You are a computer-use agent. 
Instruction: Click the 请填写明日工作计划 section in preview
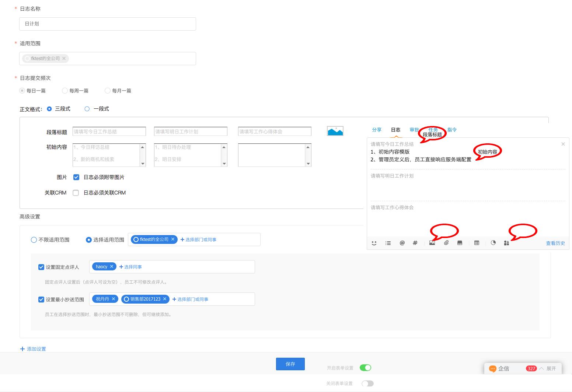click(468, 185)
